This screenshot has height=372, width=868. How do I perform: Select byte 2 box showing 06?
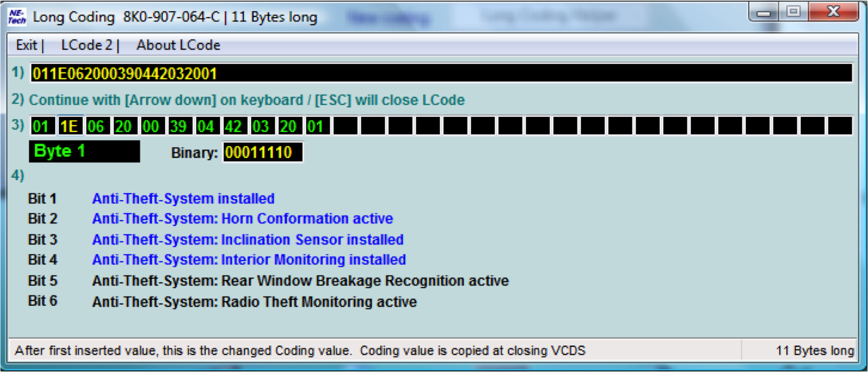point(96,126)
